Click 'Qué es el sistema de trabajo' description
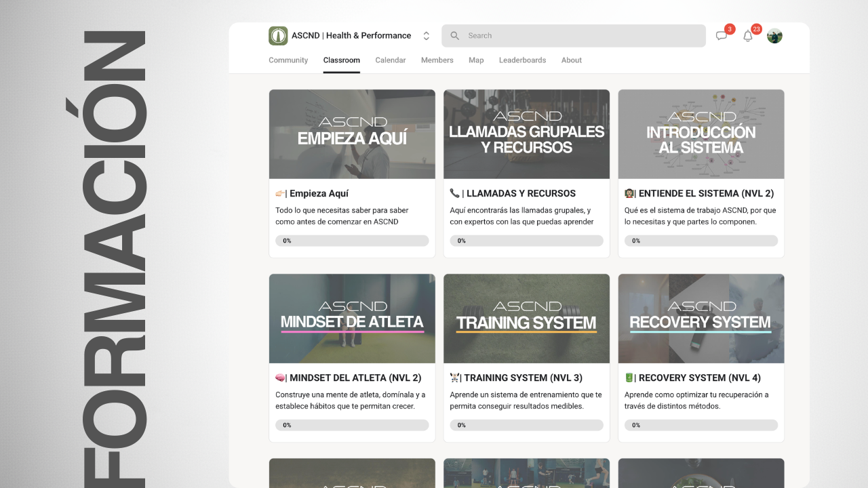The image size is (868, 488). pos(700,216)
